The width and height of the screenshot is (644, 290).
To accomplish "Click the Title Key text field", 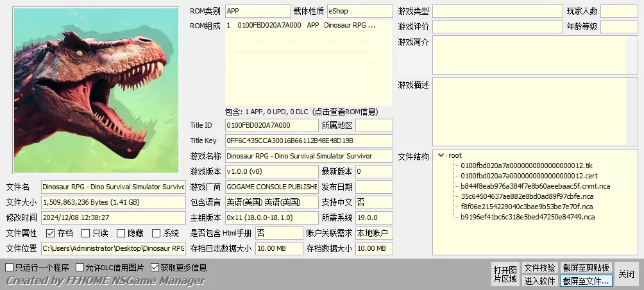I will (308, 141).
